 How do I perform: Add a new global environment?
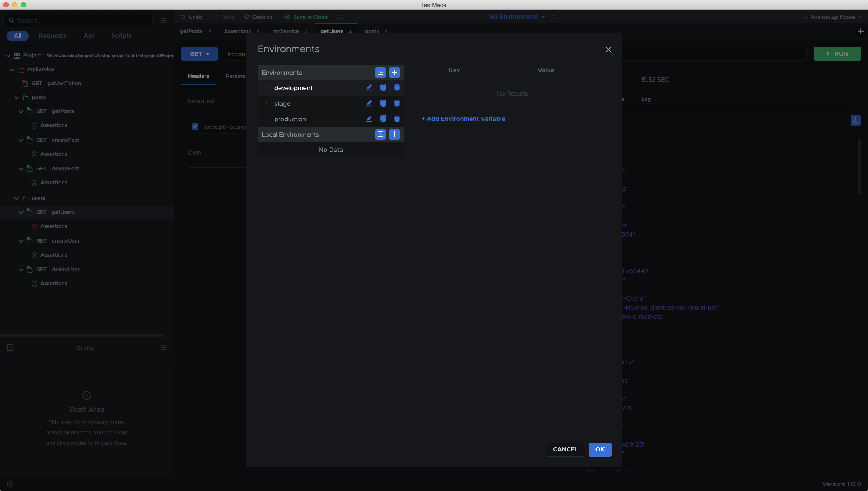(x=394, y=73)
